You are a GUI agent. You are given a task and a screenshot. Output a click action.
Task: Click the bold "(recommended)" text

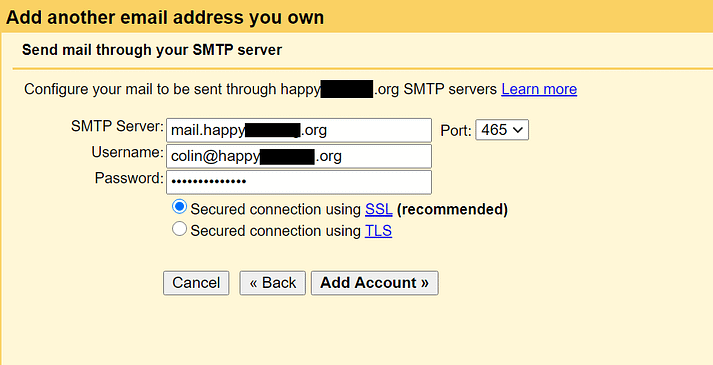tap(452, 210)
